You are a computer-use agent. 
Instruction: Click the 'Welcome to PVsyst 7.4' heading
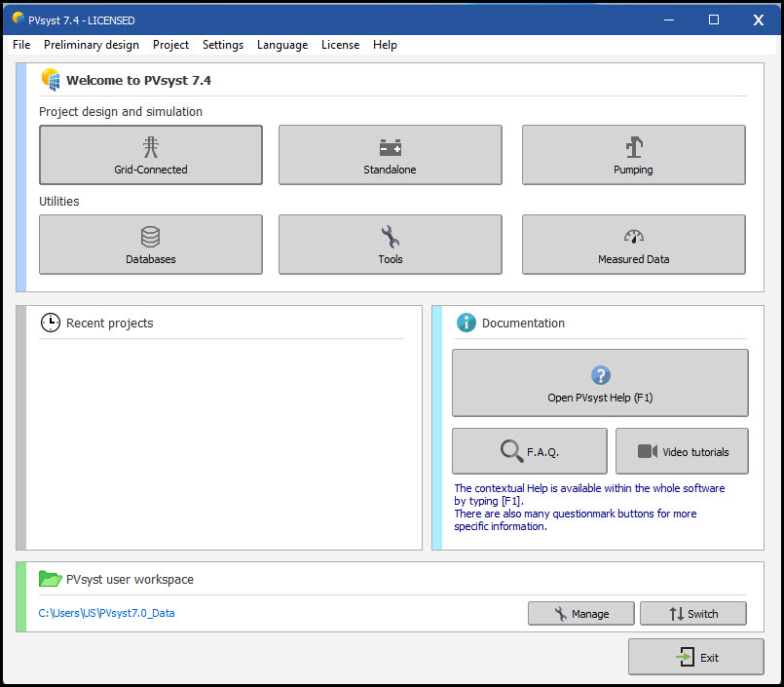(x=138, y=80)
